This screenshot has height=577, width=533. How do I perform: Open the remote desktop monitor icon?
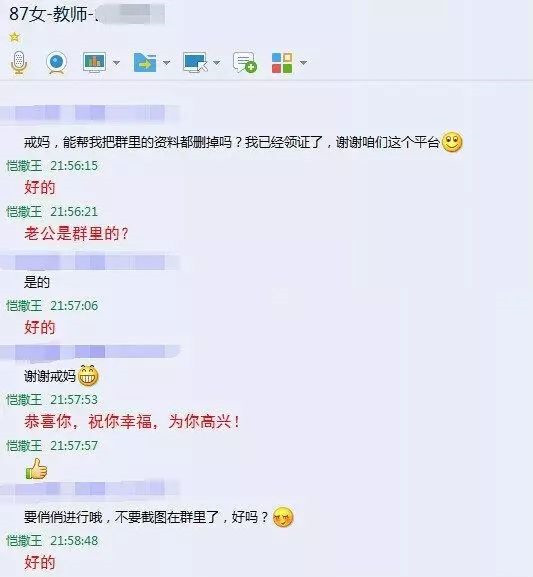point(195,63)
